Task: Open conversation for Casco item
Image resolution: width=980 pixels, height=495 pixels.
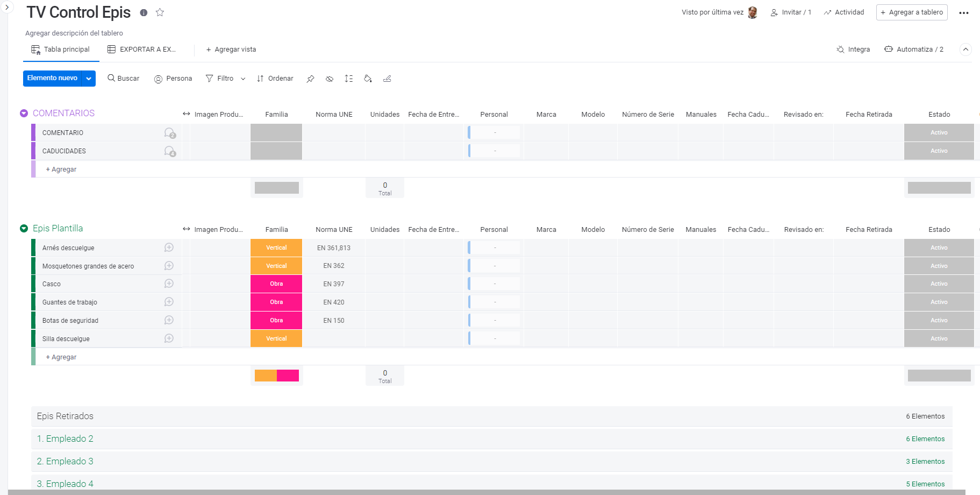Action: coord(169,284)
